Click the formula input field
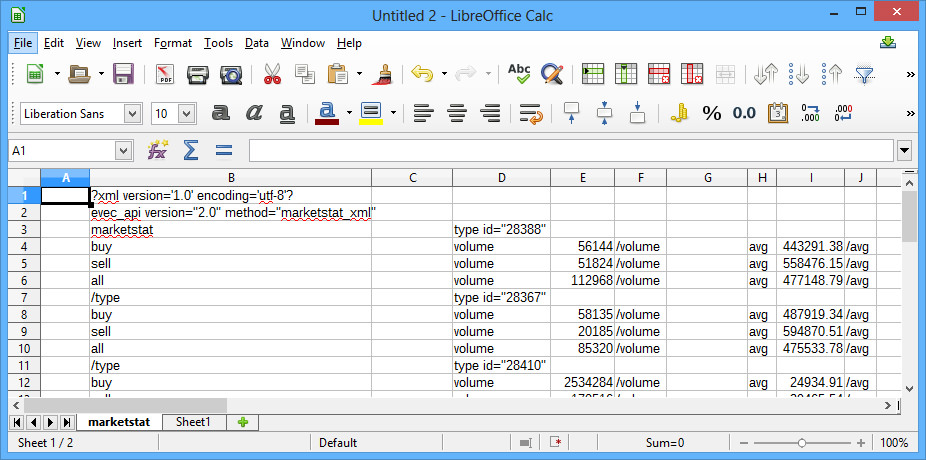926x460 pixels. tap(571, 151)
